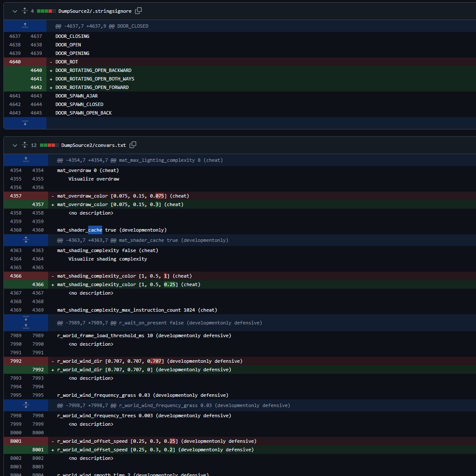
Task: Click mat_shading_complexity_max_instruction_count 1024 line
Action: tap(137, 310)
